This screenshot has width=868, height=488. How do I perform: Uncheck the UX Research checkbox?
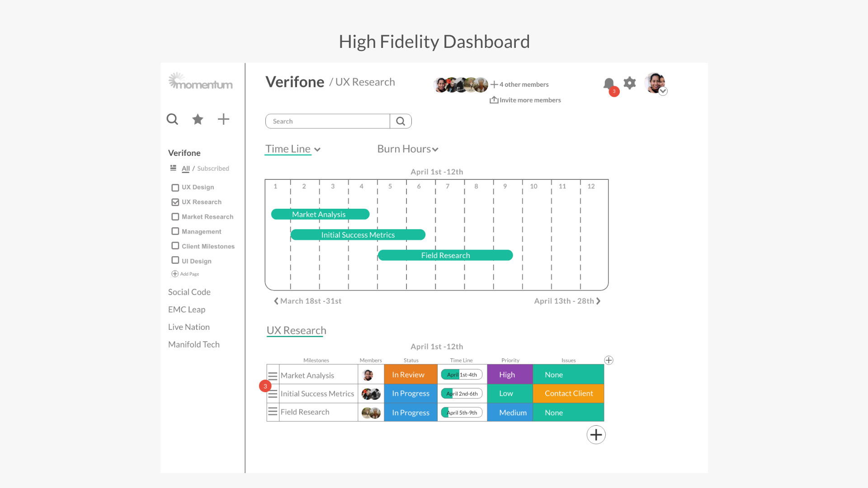(175, 202)
